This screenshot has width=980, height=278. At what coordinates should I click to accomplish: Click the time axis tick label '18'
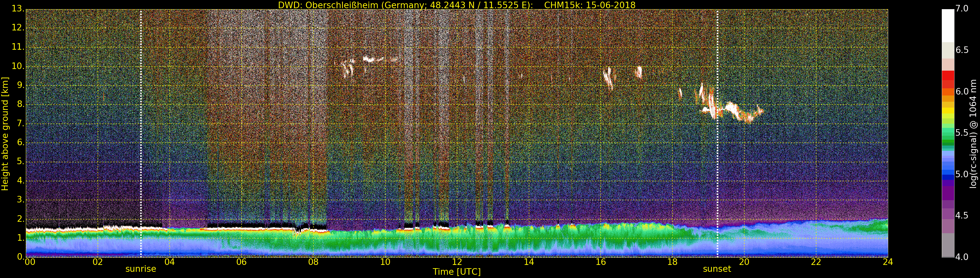(x=673, y=262)
